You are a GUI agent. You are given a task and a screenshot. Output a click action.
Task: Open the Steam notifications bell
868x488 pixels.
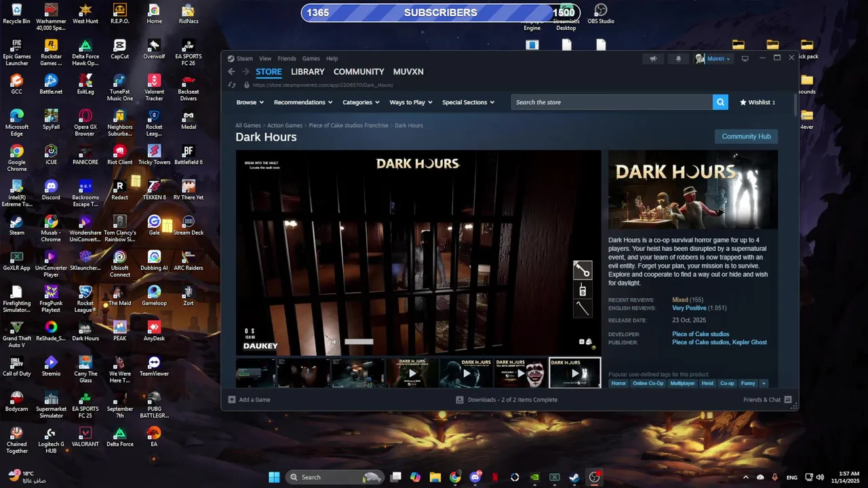(678, 59)
